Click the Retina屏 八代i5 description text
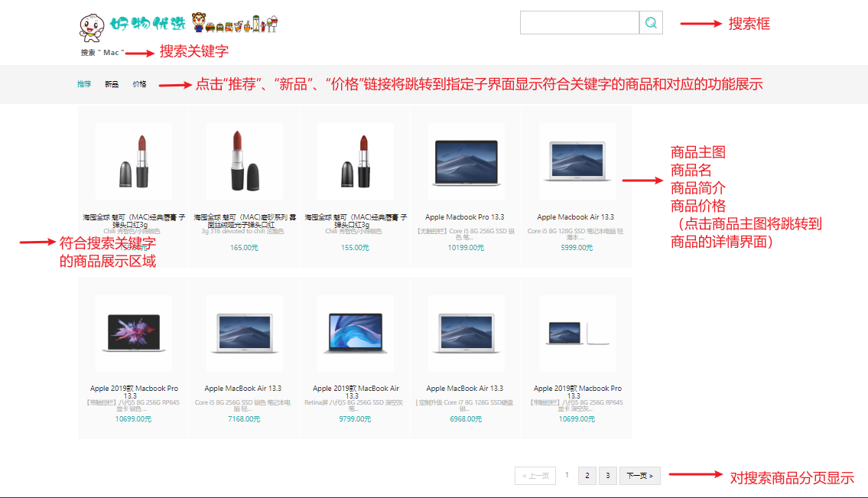Screen dimensions: 868x498 354,405
